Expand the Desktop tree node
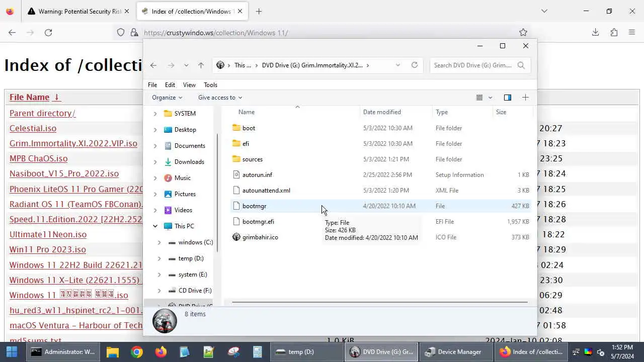This screenshot has width=644, height=362. click(155, 130)
